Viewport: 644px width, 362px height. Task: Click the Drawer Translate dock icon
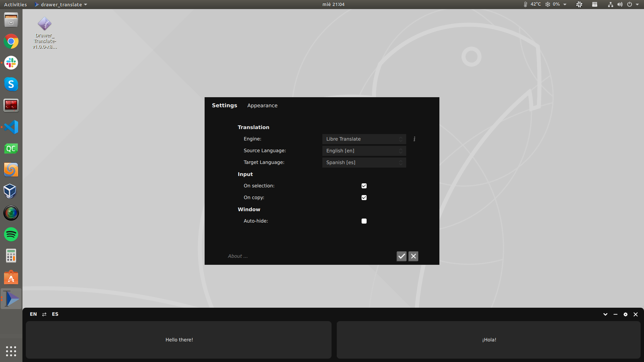(11, 299)
